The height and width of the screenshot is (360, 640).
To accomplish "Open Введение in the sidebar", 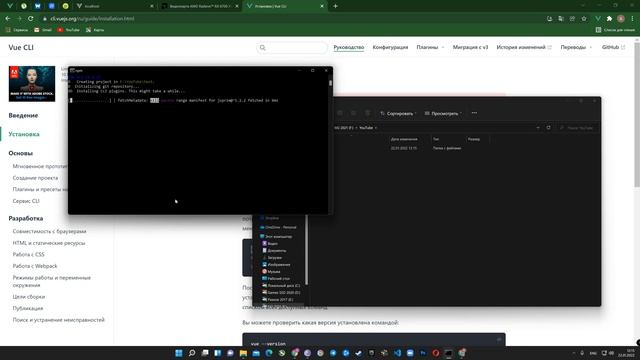I will (23, 116).
